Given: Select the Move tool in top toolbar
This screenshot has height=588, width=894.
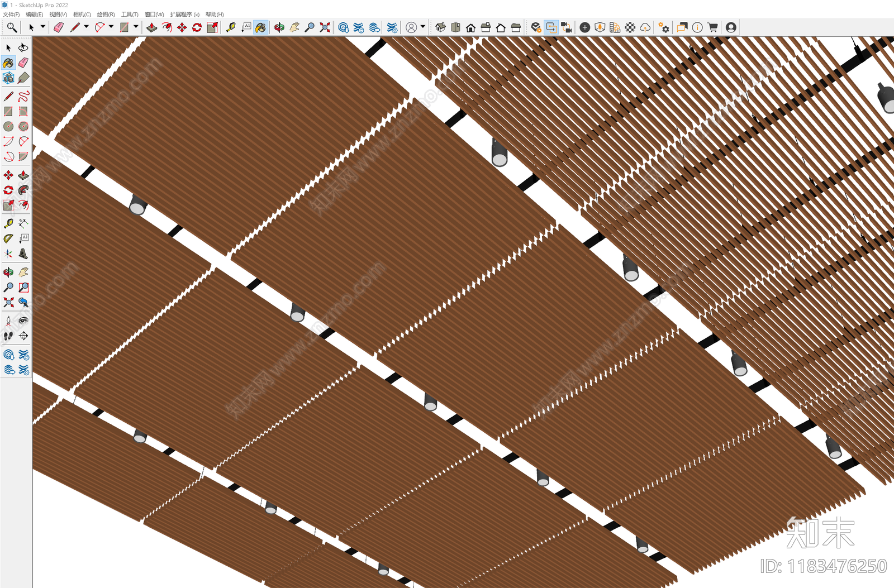Looking at the screenshot, I should tap(182, 27).
